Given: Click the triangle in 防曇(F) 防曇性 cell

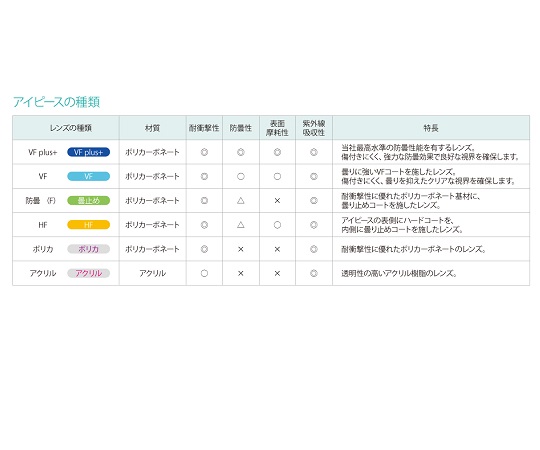Looking at the screenshot, I should point(241,200).
